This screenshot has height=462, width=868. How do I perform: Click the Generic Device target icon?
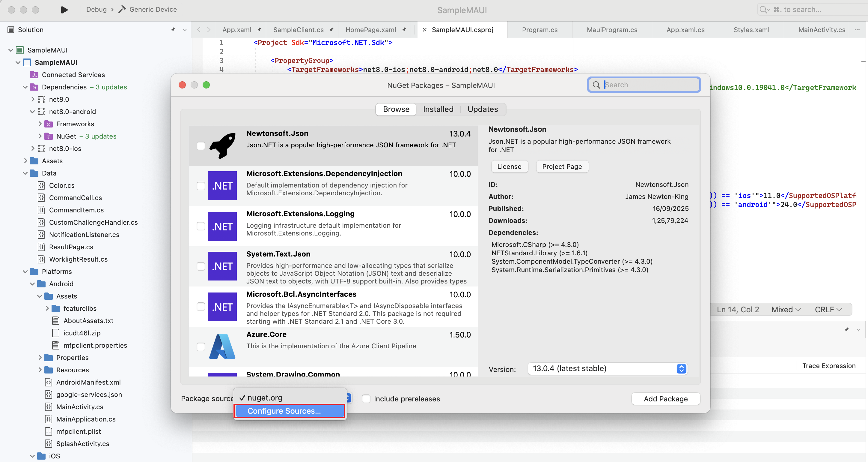click(122, 9)
